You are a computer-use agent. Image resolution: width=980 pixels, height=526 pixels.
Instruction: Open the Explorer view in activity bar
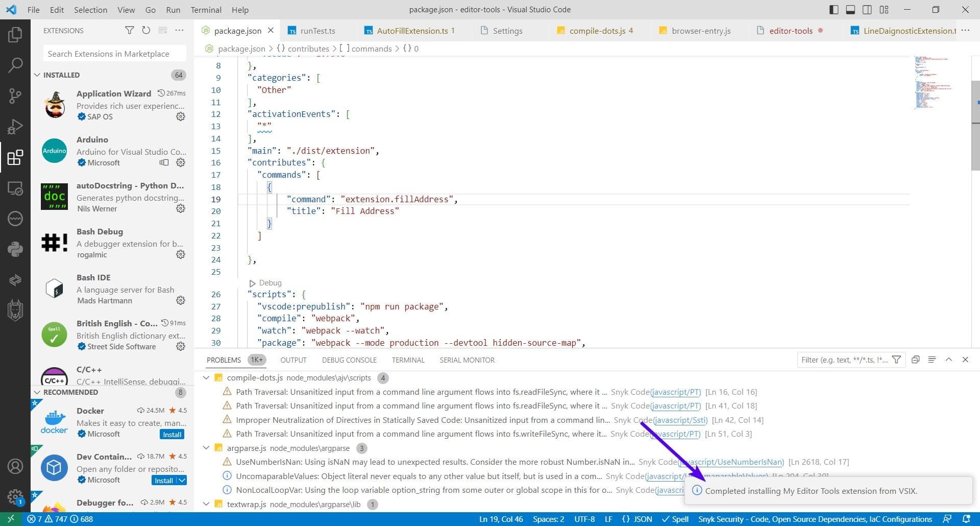pyautogui.click(x=15, y=35)
